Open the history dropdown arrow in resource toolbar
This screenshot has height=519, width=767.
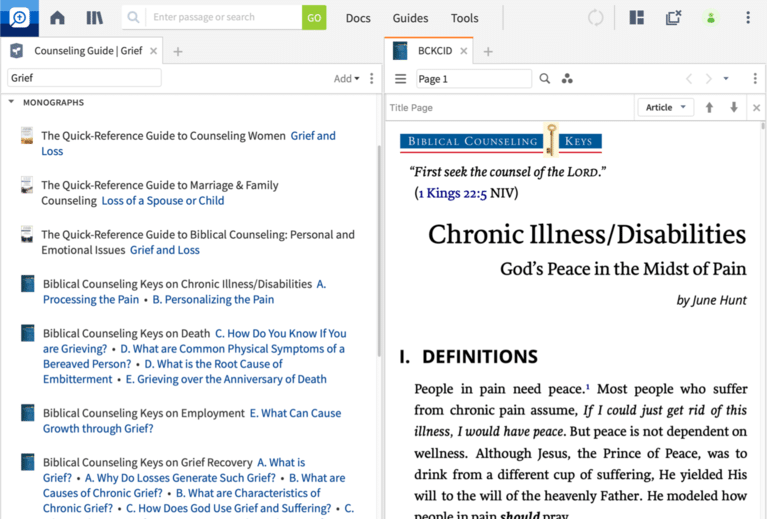tap(726, 79)
